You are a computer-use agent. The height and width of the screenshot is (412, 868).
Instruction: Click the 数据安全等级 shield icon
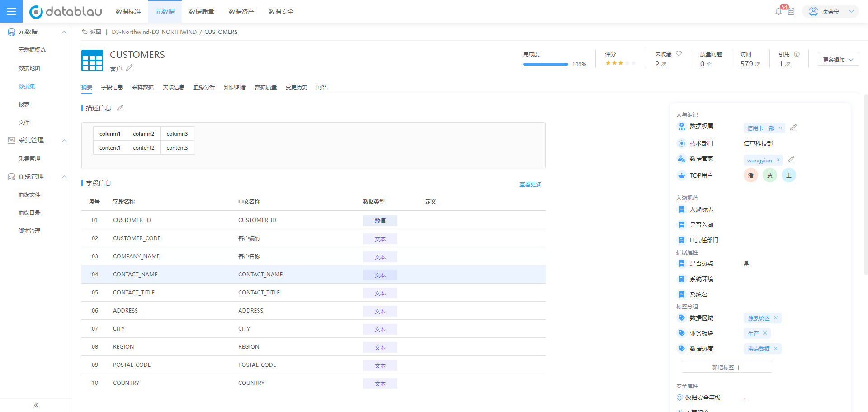(x=679, y=398)
